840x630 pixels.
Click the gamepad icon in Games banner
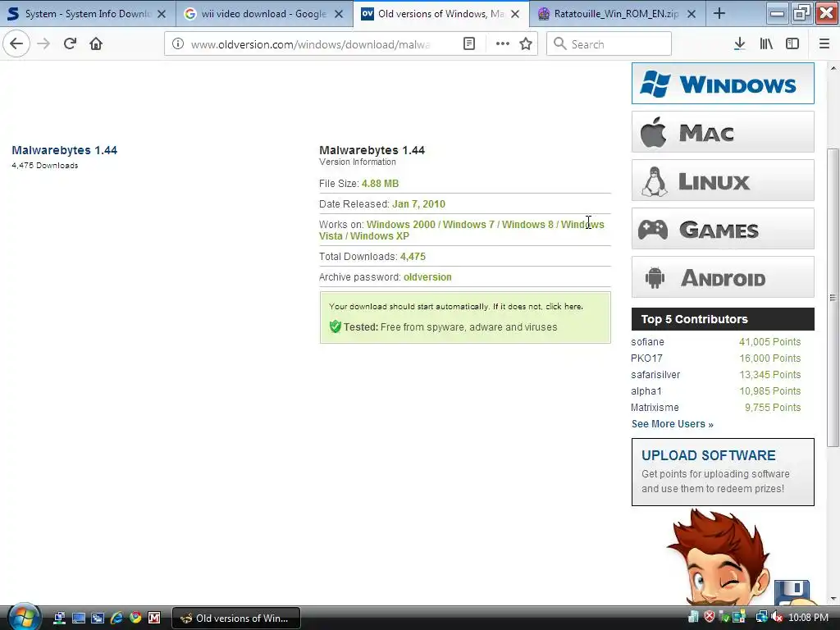pyautogui.click(x=652, y=230)
